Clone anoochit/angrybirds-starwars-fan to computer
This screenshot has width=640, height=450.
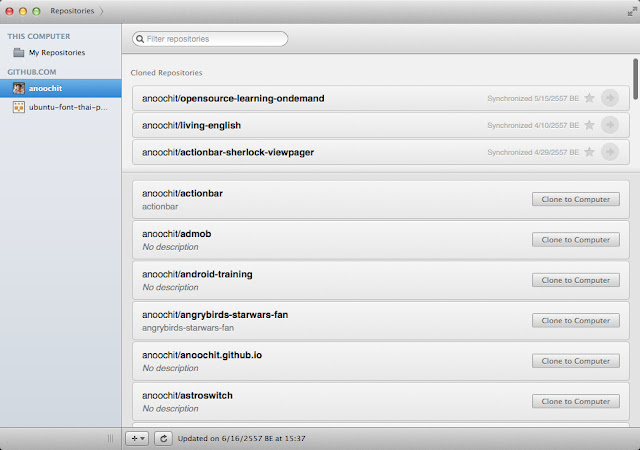(576, 321)
